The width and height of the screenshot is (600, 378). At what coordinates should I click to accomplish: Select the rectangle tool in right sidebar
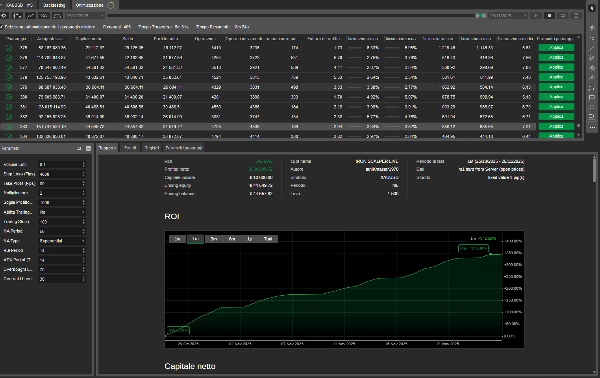[592, 98]
